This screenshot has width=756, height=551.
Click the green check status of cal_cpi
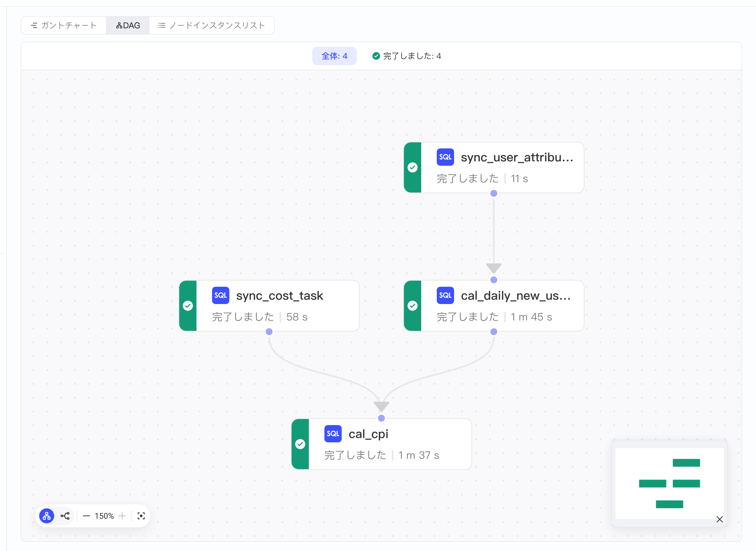tap(300, 444)
